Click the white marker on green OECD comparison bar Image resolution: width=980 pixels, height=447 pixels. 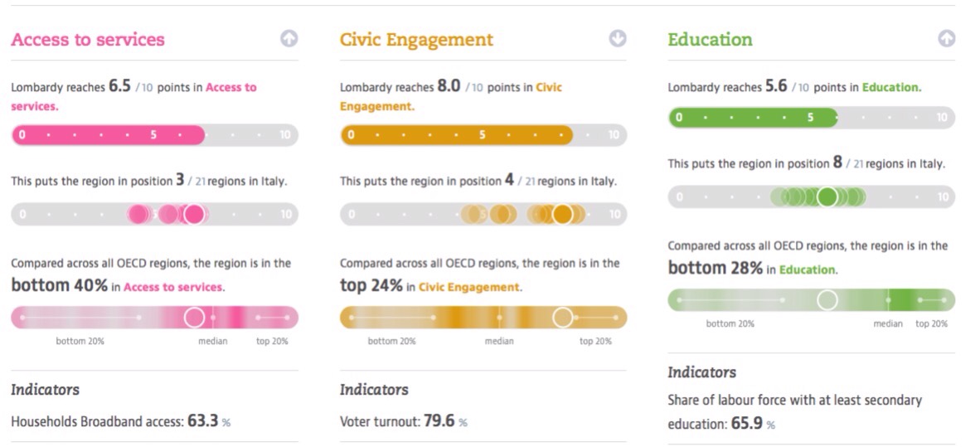coord(827,300)
